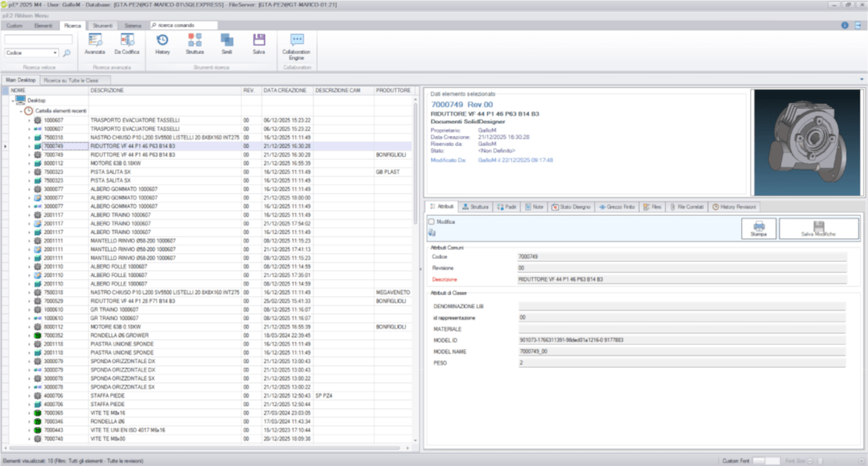Click the Salva ribbon icon
Screen dimensions: 868x466
point(258,44)
